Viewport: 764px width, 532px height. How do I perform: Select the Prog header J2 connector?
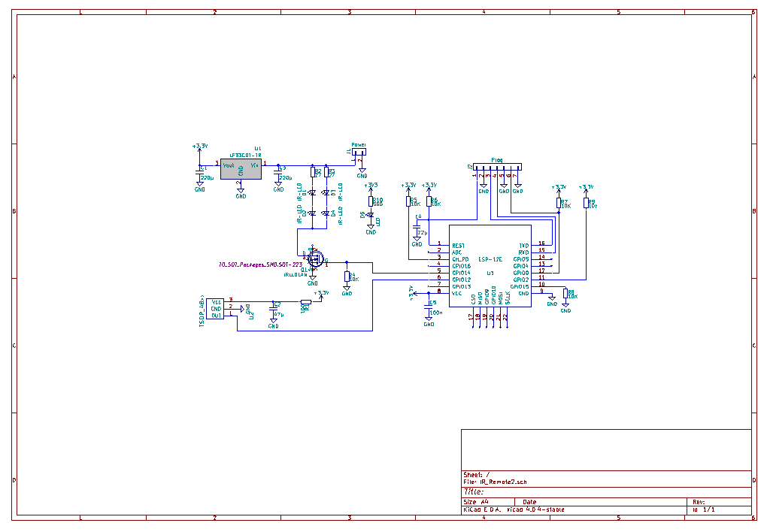(x=498, y=167)
